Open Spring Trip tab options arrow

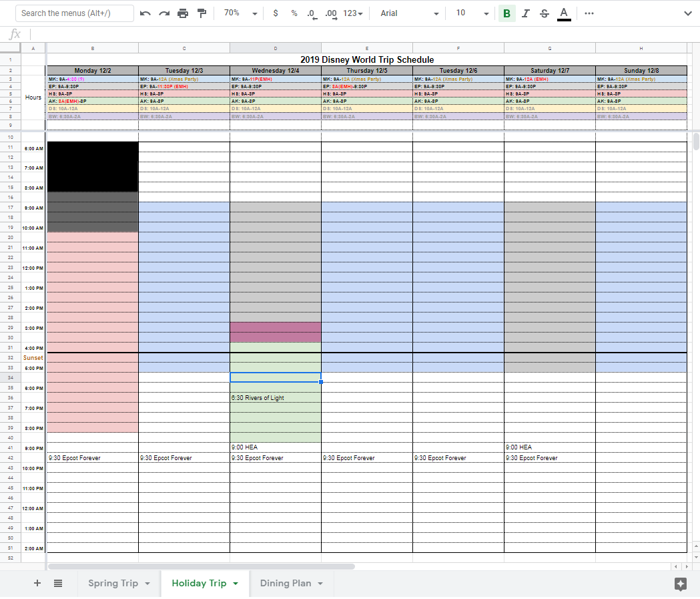pyautogui.click(x=147, y=584)
